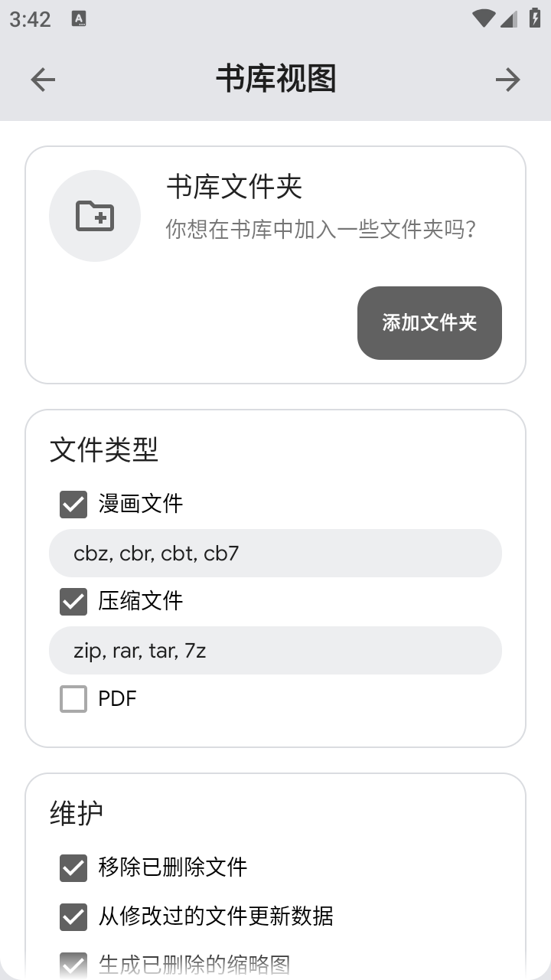
Task: Toggle 生成已删除的缩略图 checkbox
Action: click(x=73, y=965)
